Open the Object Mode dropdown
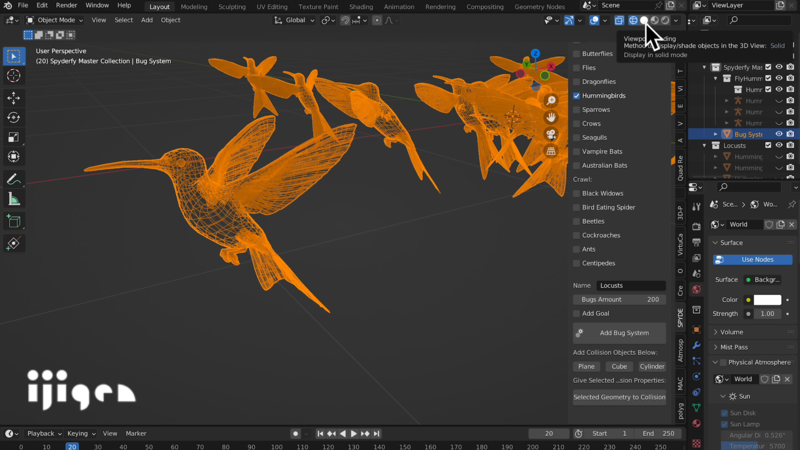The image size is (800, 450). point(55,20)
